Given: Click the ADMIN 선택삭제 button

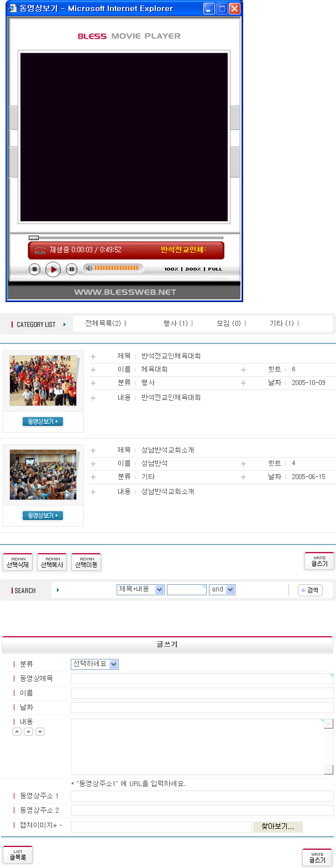Looking at the screenshot, I should coord(18,562).
